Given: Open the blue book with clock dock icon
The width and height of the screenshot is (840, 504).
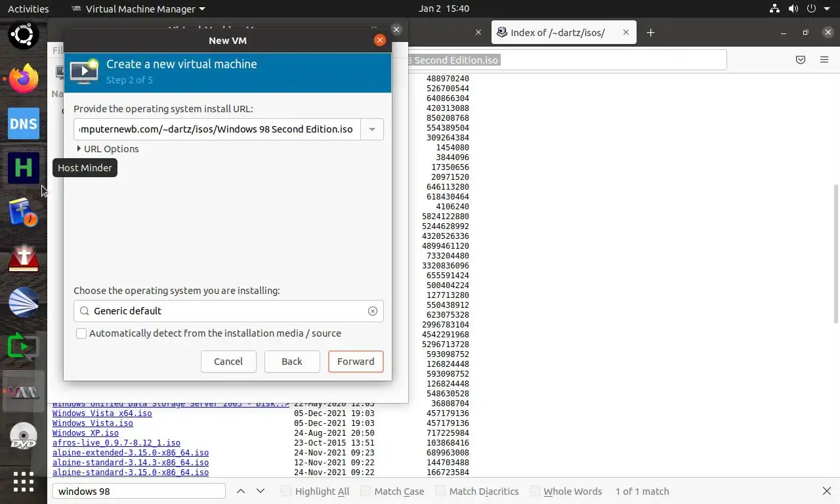Looking at the screenshot, I should coord(24,213).
